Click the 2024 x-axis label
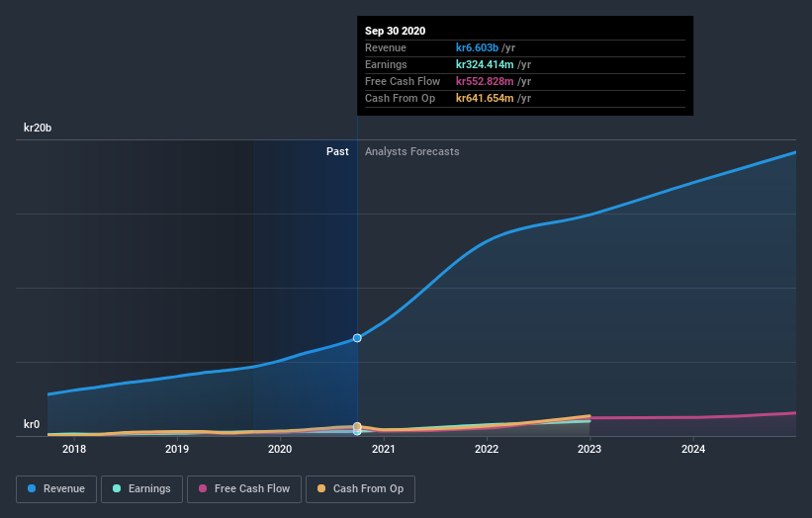The width and height of the screenshot is (812, 518). click(x=693, y=449)
